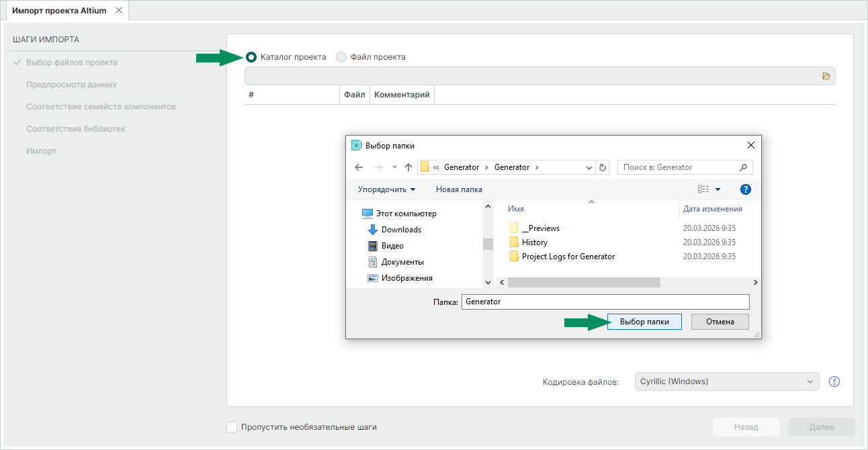Refresh the folder view in the dialog

(603, 167)
